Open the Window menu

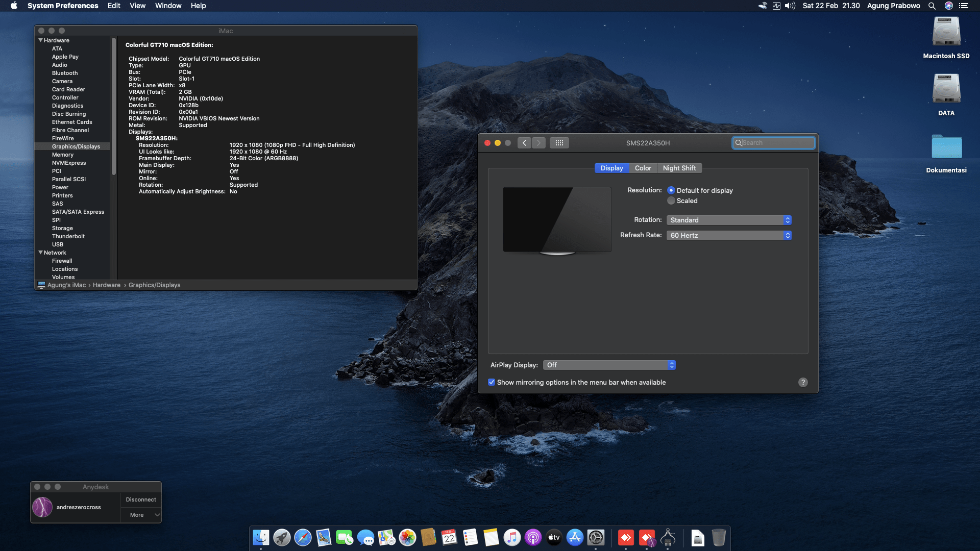(168, 6)
